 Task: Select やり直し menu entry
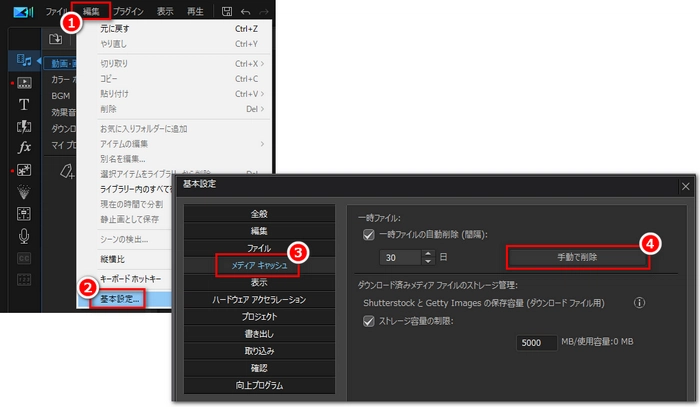[x=174, y=44]
